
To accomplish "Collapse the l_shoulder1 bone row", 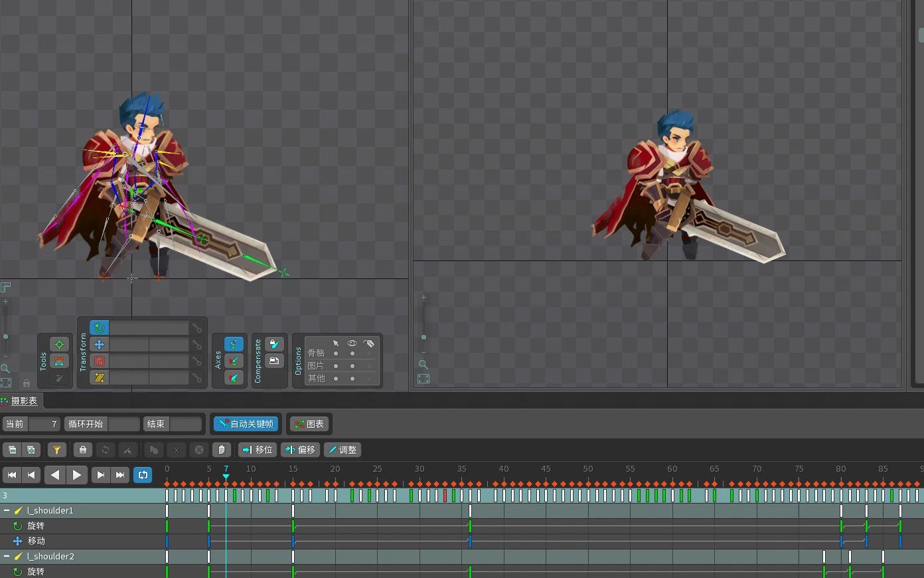I will click(7, 511).
